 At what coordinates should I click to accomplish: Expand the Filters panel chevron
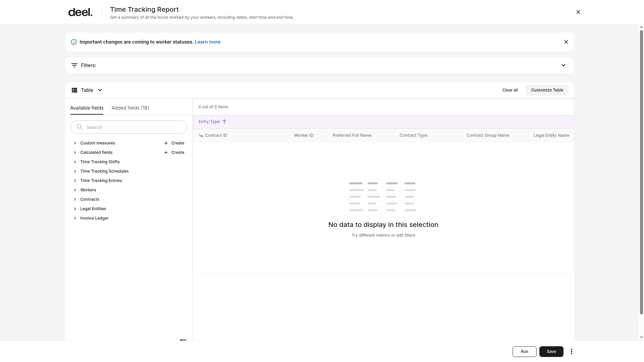(x=563, y=65)
